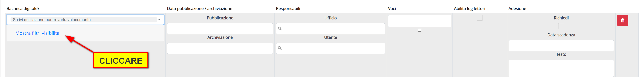
Task: Click the Bacheca digitale? column header
Action: [x=23, y=8]
